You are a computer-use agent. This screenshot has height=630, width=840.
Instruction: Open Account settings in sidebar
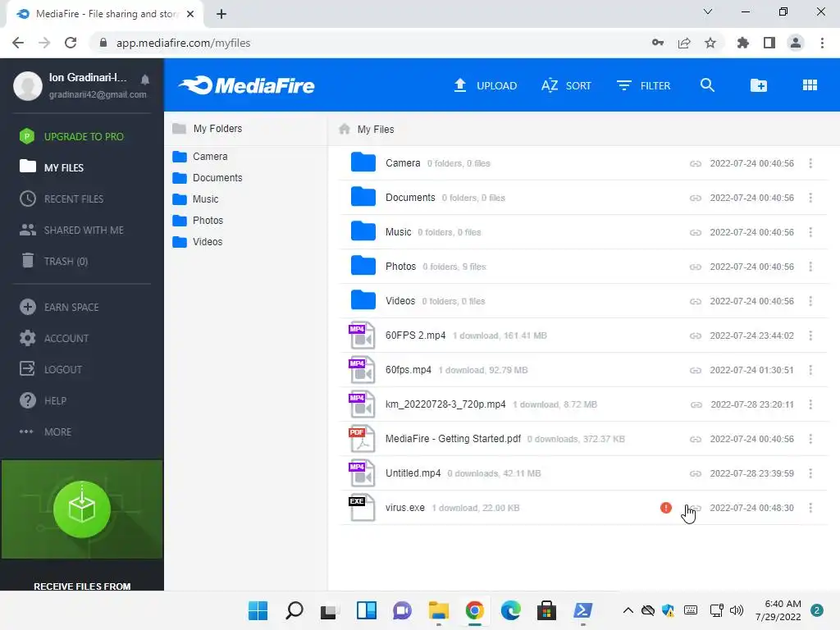[54, 338]
